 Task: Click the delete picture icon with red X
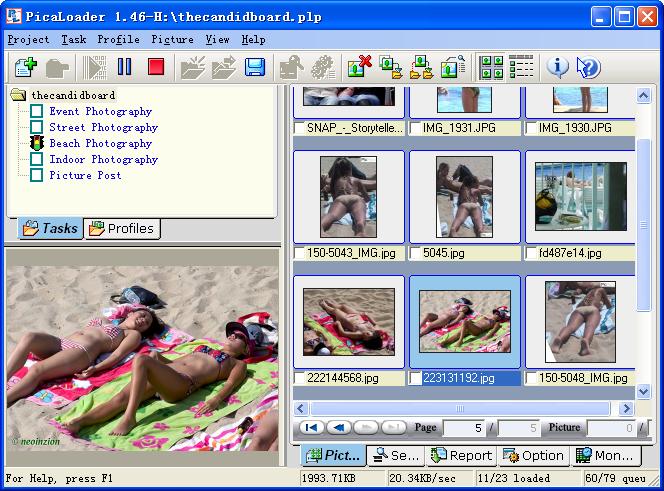[359, 67]
